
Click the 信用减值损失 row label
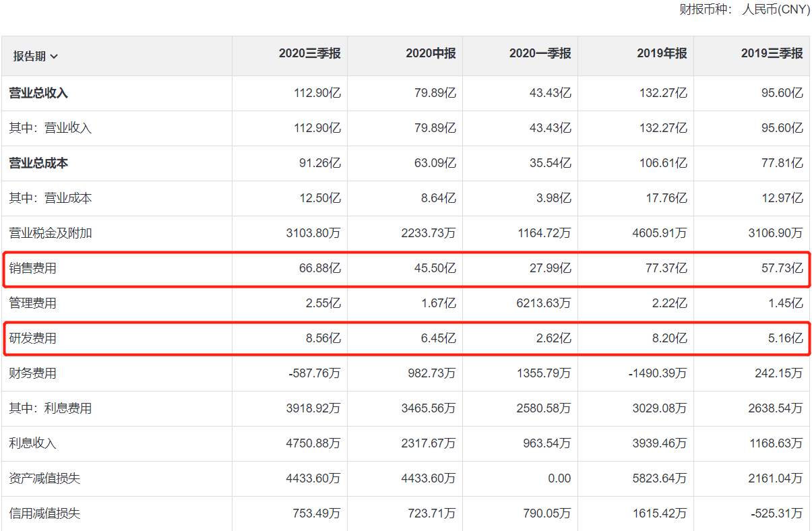(44, 513)
